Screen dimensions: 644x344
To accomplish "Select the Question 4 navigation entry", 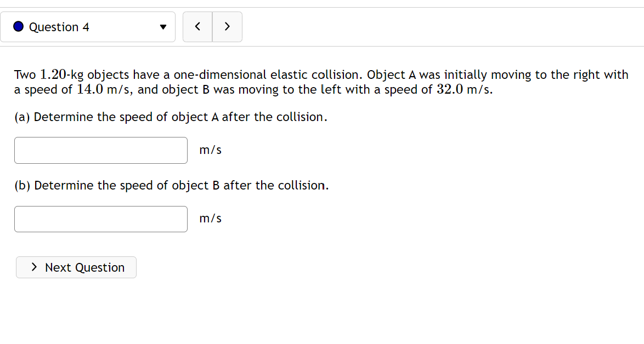I will click(88, 26).
